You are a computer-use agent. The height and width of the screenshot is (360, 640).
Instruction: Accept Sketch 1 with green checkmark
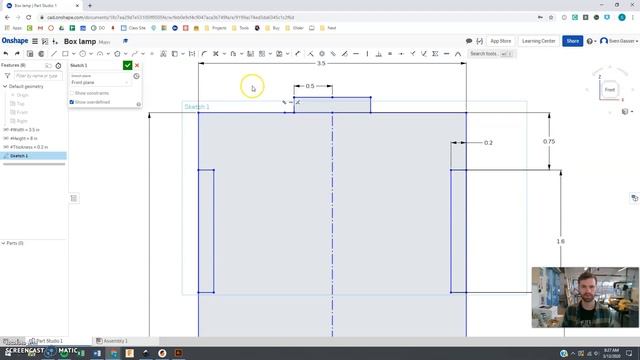127,65
